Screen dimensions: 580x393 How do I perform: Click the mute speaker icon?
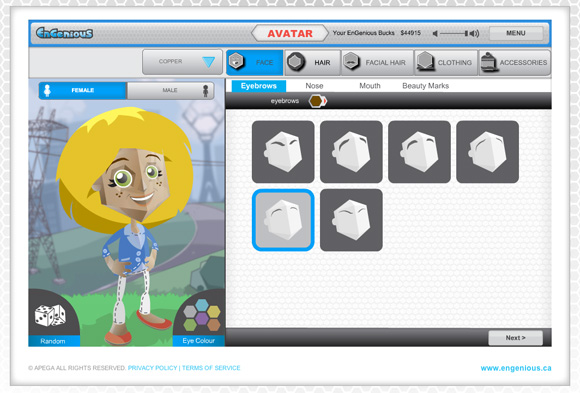point(435,33)
